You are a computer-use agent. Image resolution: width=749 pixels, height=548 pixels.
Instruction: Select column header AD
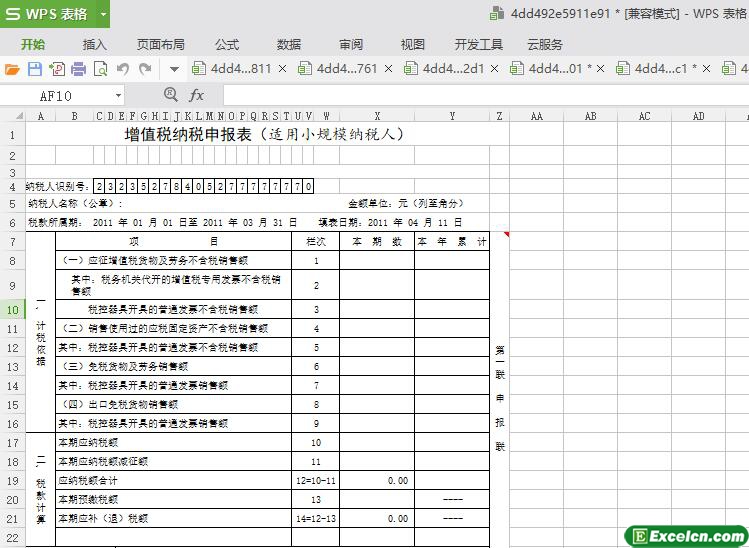tap(698, 116)
